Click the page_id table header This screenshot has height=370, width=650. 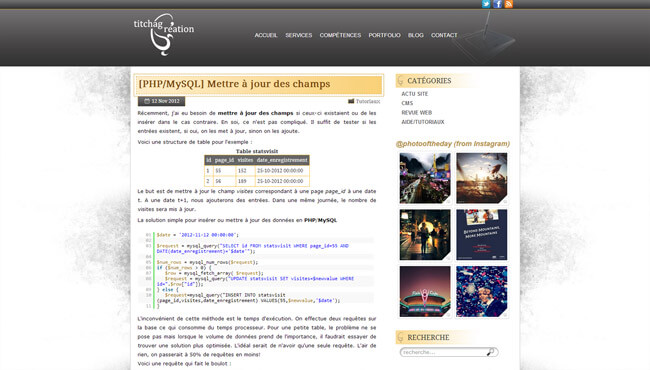[224, 160]
